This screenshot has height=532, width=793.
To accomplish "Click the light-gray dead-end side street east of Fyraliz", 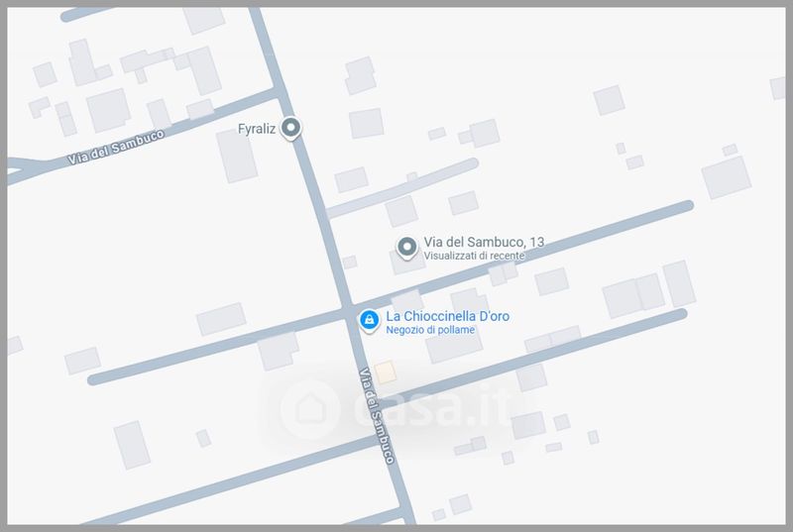I will [x=402, y=188].
